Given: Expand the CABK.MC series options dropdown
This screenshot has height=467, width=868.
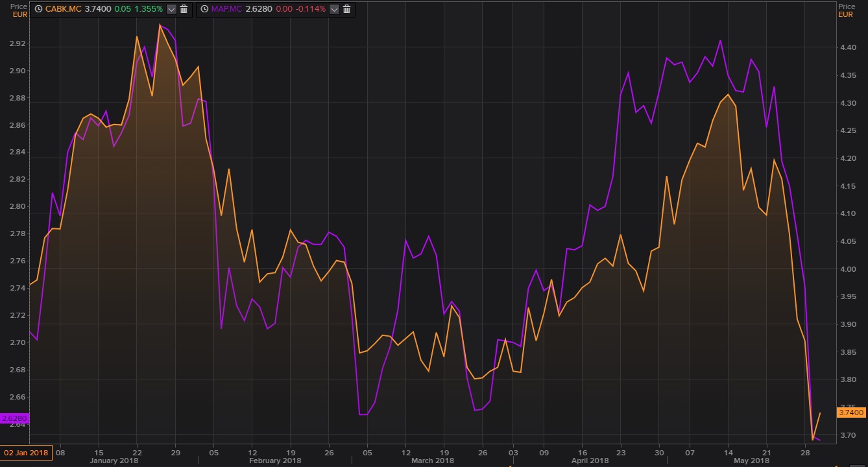Looking at the screenshot, I should point(171,9).
